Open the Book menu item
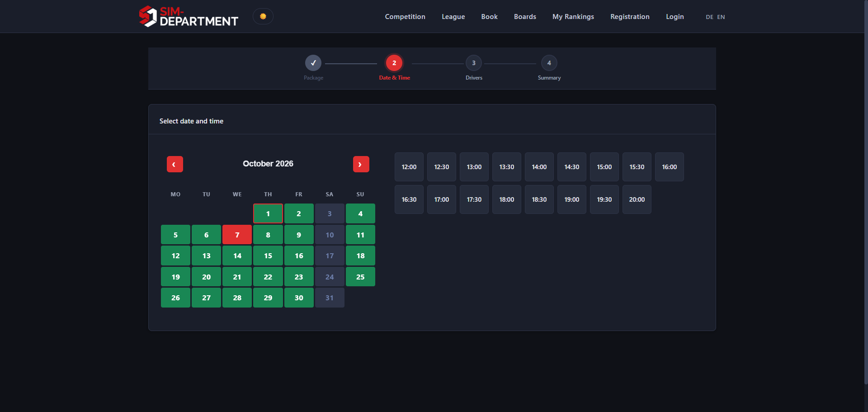 click(490, 17)
